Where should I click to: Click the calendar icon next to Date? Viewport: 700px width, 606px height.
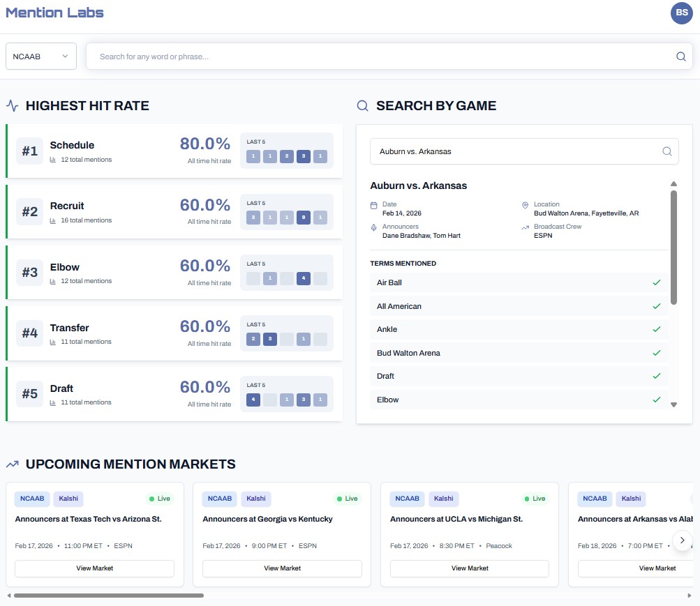[373, 206]
